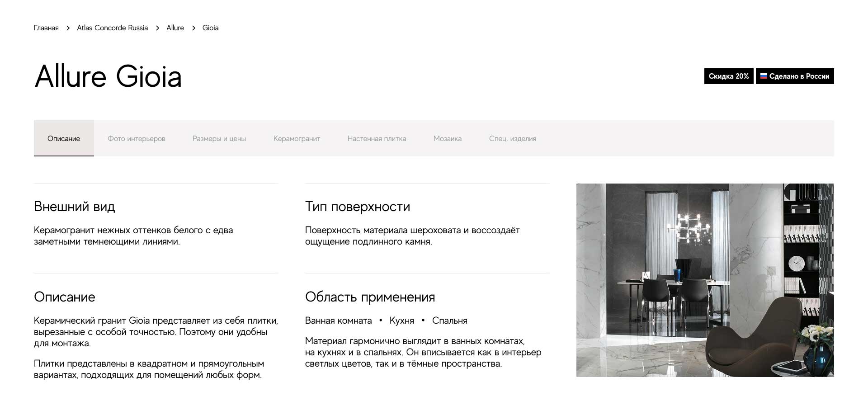Click Russian flag icon in badge
The width and height of the screenshot is (868, 415).
(764, 76)
